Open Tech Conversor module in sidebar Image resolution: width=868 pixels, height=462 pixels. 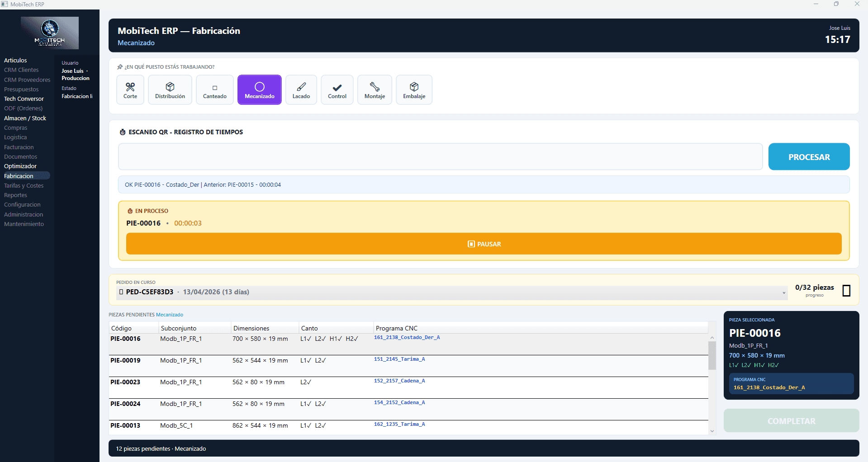pyautogui.click(x=24, y=99)
